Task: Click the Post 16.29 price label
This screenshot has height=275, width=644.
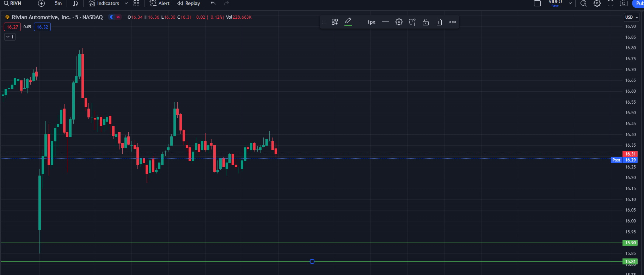Action: coord(624,160)
